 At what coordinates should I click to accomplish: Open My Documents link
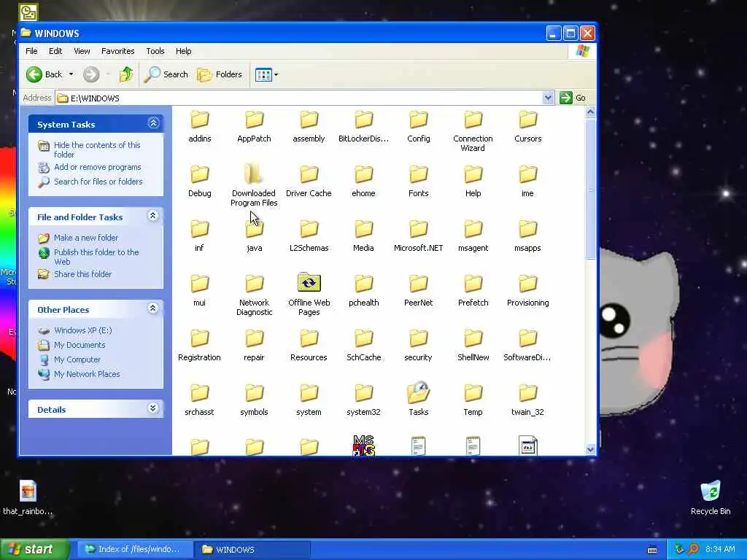[80, 345]
